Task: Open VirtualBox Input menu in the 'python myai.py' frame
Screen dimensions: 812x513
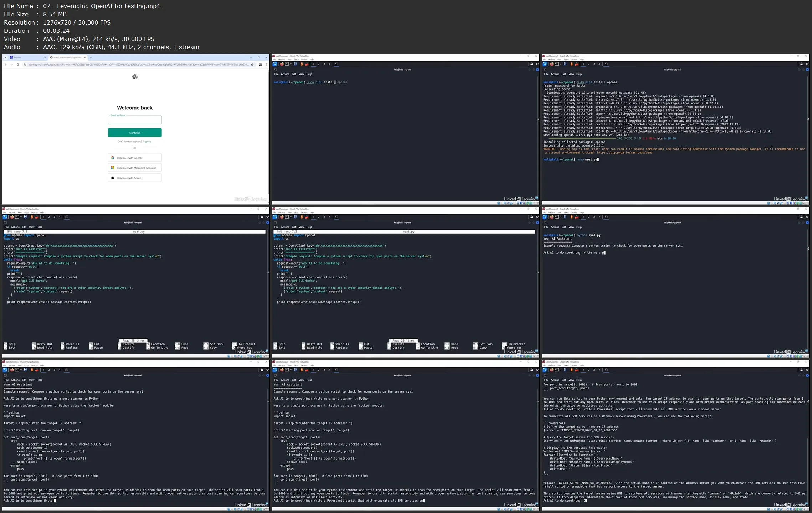Action: (566, 212)
